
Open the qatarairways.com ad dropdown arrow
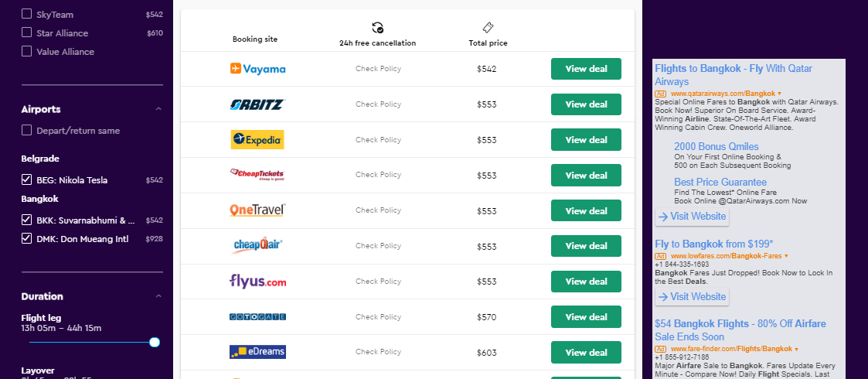[779, 93]
